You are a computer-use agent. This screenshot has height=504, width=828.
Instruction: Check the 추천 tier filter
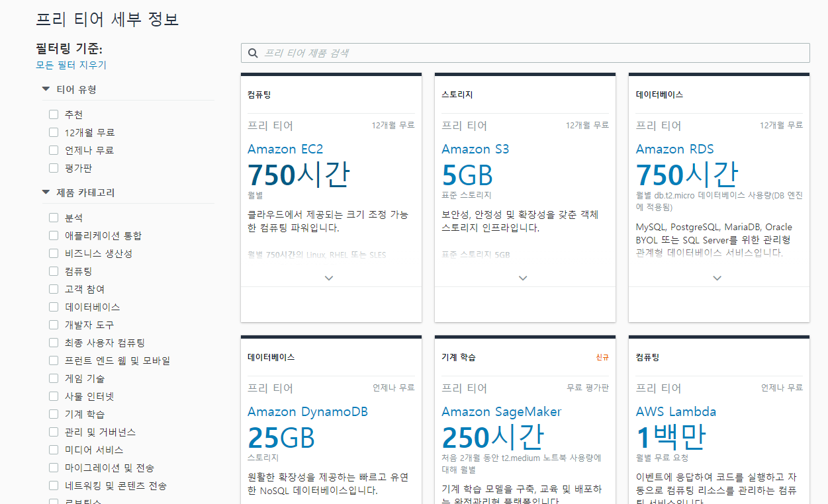click(54, 114)
